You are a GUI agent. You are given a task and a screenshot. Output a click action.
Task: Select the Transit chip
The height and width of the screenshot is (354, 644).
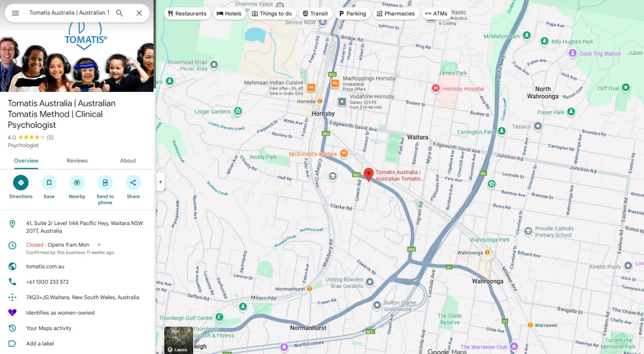(315, 13)
